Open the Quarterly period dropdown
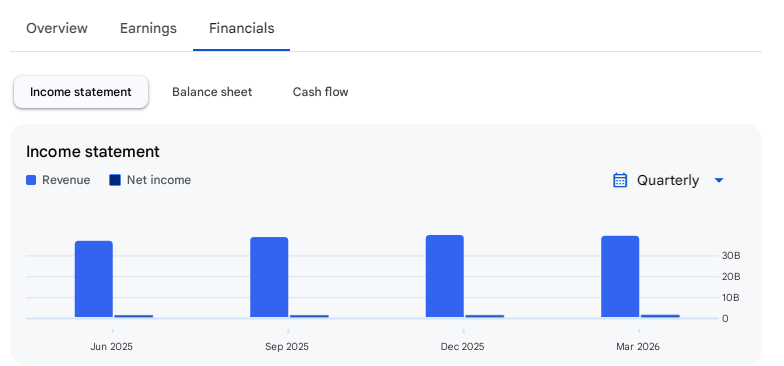This screenshot has height=366, width=784. (x=668, y=180)
